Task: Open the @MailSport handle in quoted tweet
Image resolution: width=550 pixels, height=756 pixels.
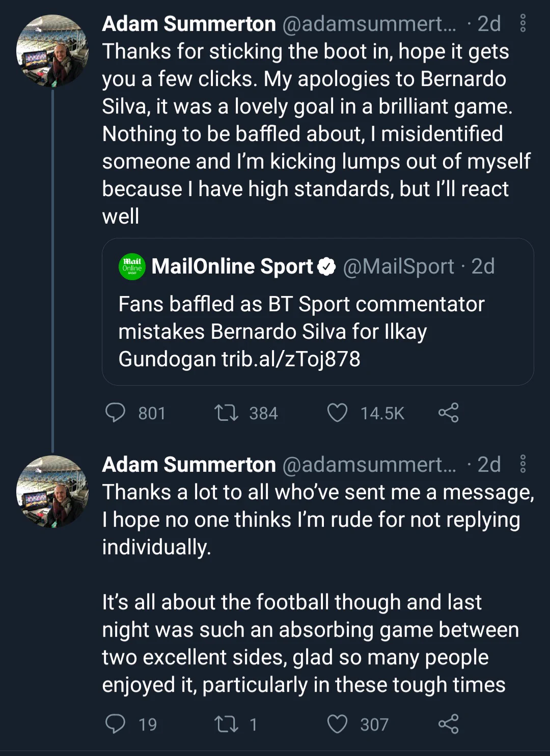Action: coord(398,266)
